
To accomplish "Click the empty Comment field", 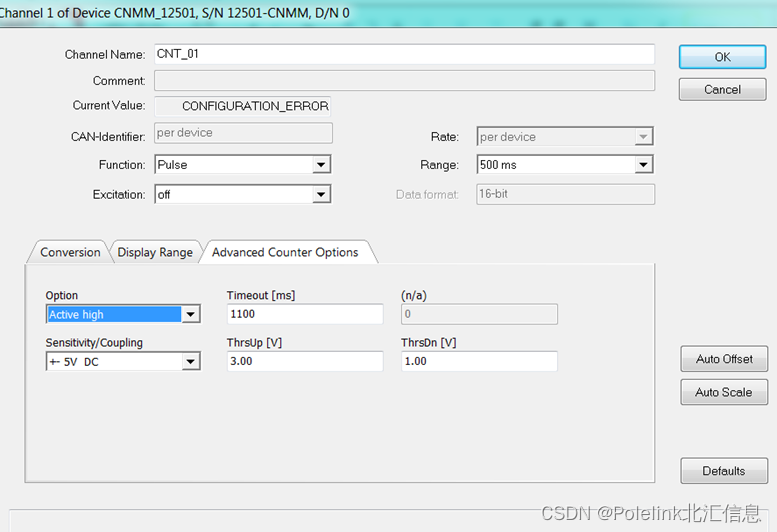I will [404, 81].
